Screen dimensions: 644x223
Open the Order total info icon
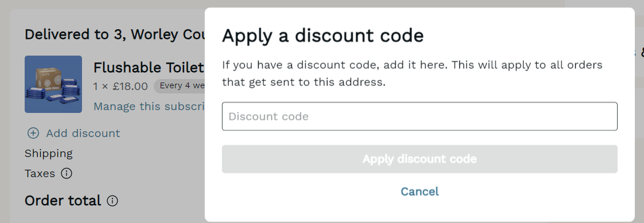click(x=112, y=201)
